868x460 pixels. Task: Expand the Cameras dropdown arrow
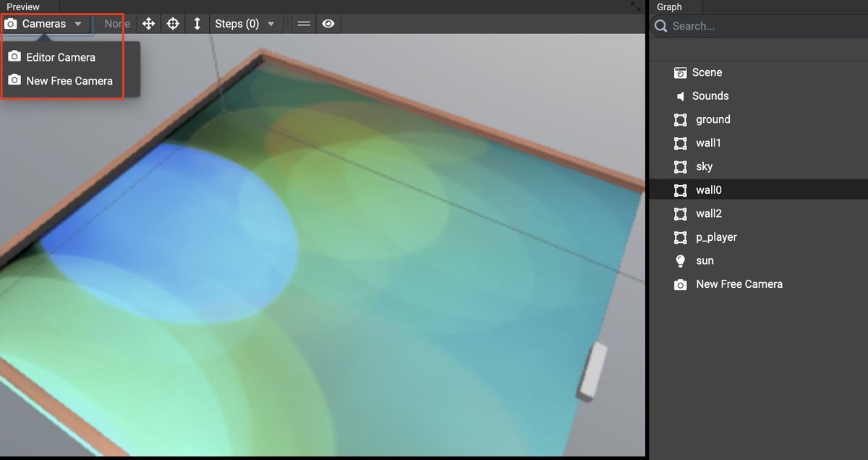[77, 23]
